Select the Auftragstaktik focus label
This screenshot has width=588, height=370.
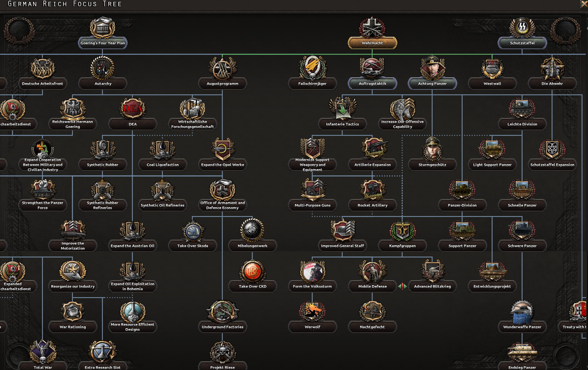[x=373, y=84]
